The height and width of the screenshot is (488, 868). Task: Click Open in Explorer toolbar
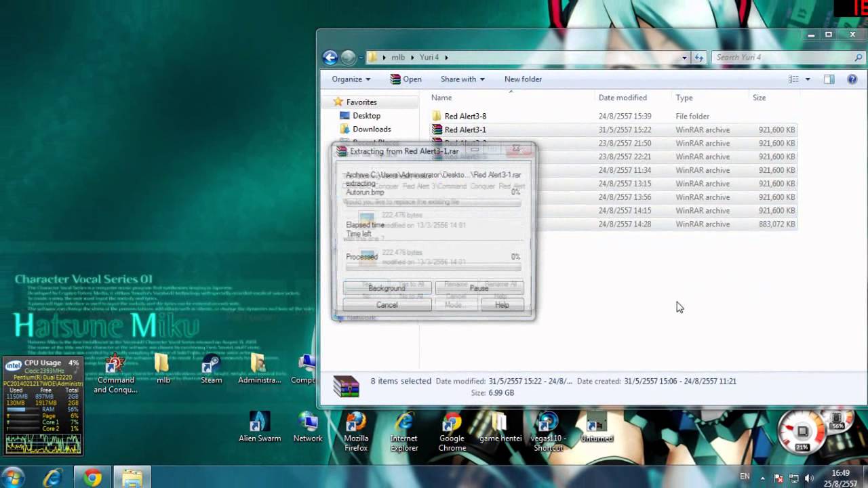tap(406, 79)
